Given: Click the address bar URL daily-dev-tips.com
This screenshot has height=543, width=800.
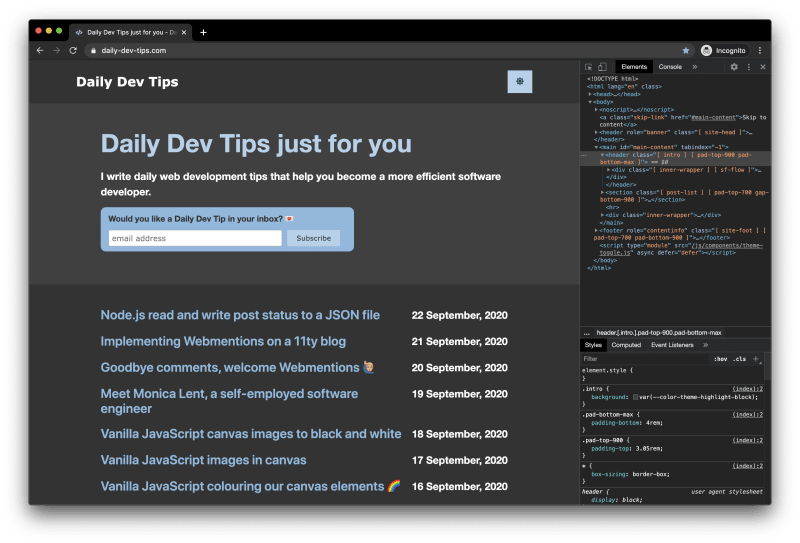Looking at the screenshot, I should (x=134, y=51).
